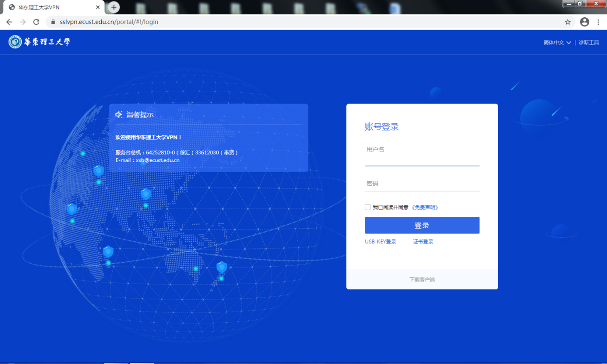
Task: Open the 诊断工具 link
Action: point(589,43)
